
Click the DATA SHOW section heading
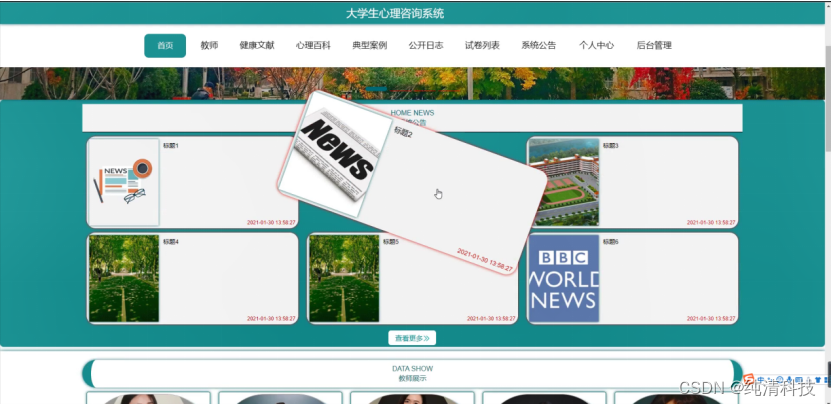(412, 368)
